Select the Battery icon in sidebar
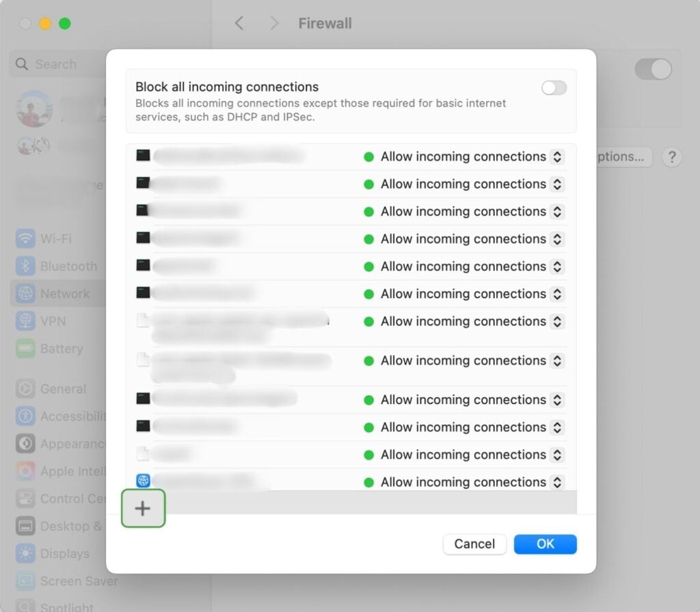 tap(25, 349)
